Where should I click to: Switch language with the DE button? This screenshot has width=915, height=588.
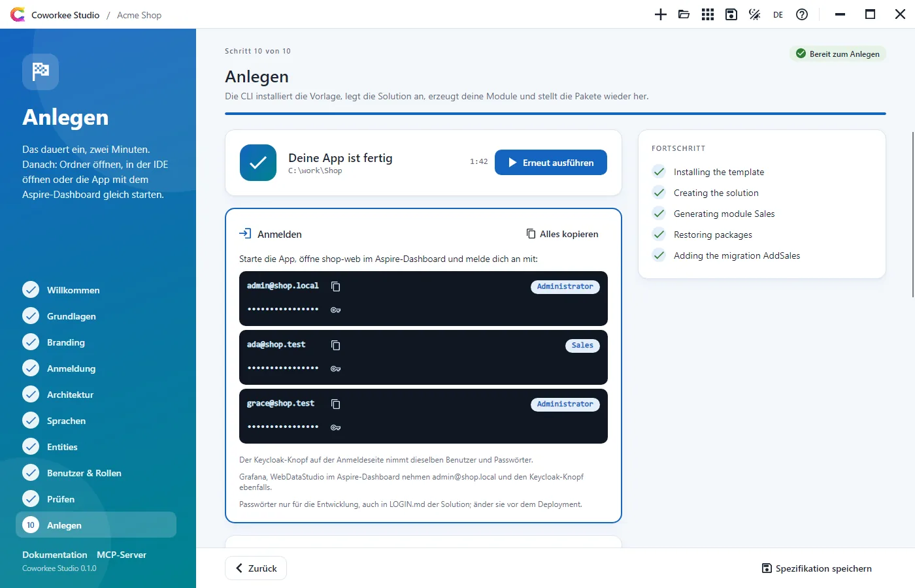pos(778,14)
